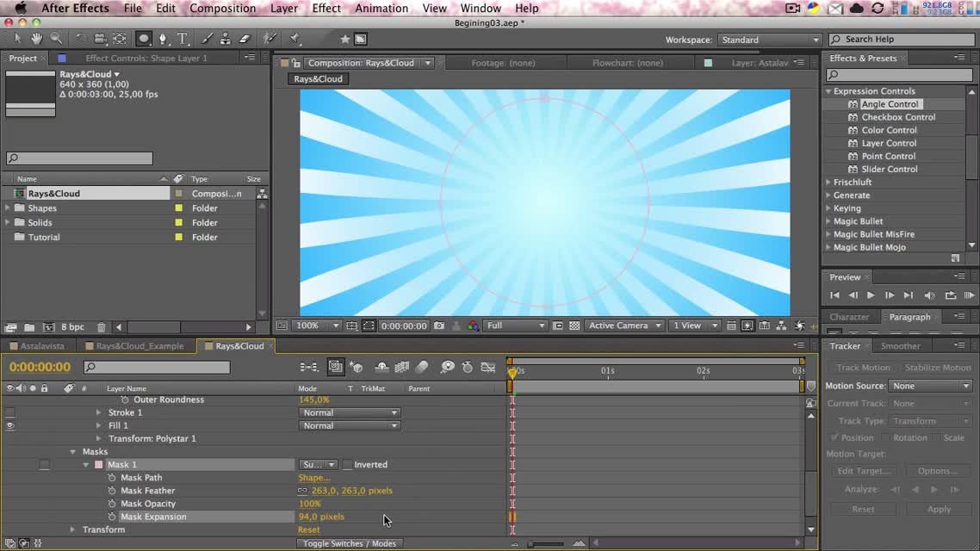980x551 pixels.
Task: Click Reset link for Transform
Action: (309, 529)
